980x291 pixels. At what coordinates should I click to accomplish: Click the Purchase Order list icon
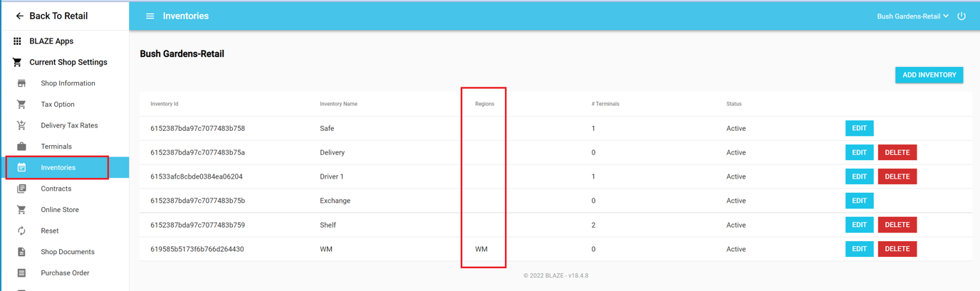coord(21,273)
